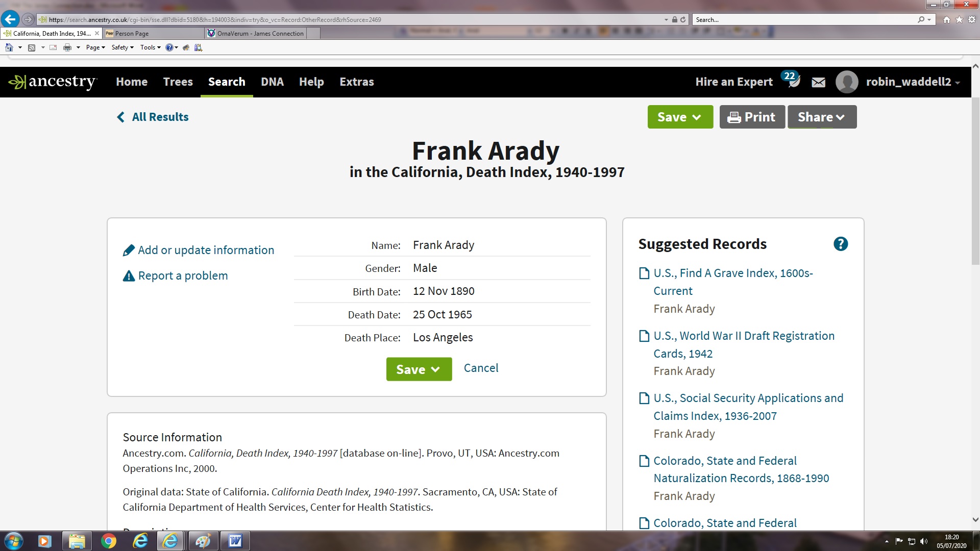This screenshot has width=980, height=551.
Task: Click the Suggested Records help icon
Action: point(840,244)
